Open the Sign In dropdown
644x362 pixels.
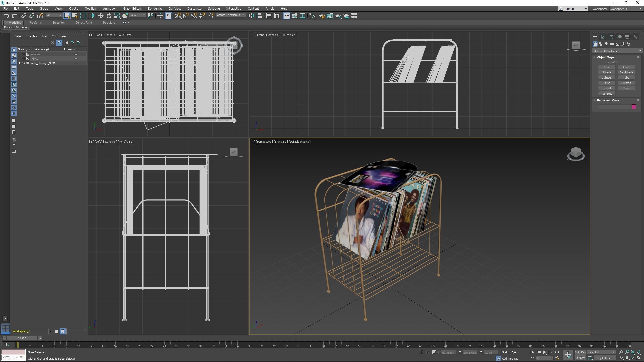tap(573, 9)
